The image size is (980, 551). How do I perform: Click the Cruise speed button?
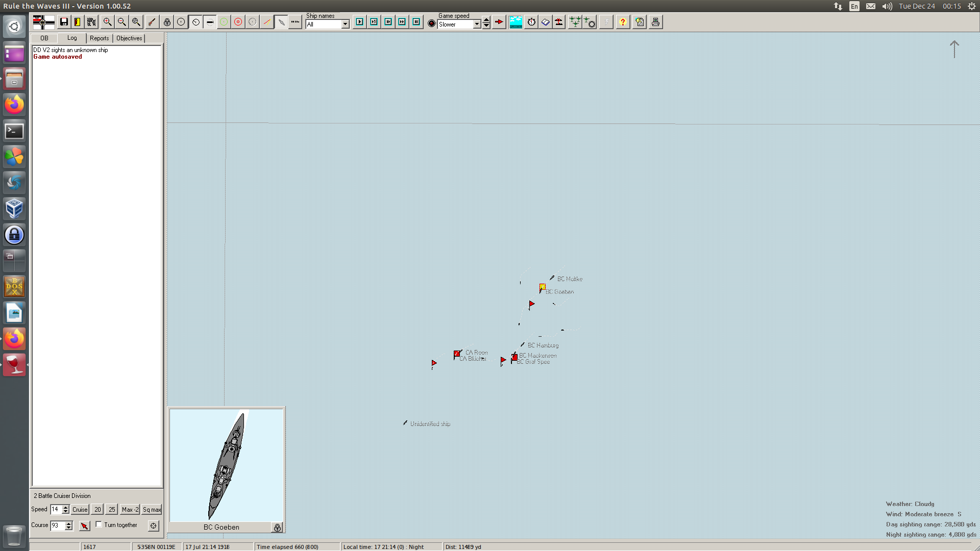80,509
